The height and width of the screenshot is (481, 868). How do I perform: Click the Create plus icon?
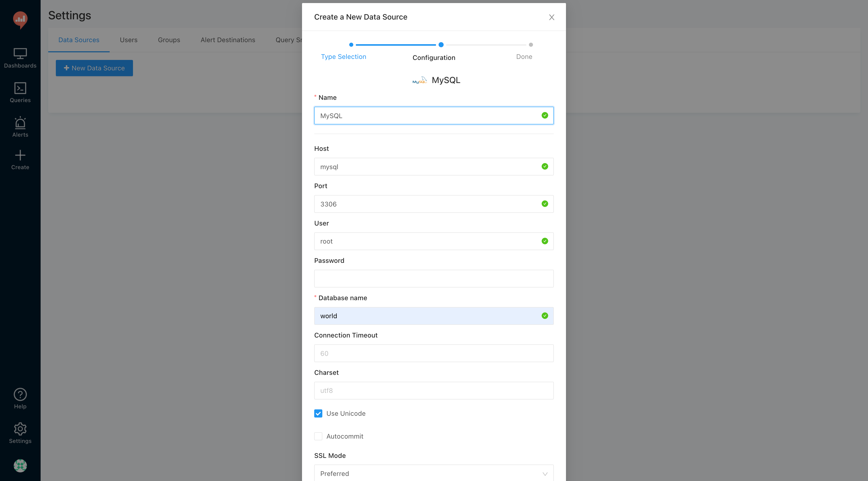20,155
